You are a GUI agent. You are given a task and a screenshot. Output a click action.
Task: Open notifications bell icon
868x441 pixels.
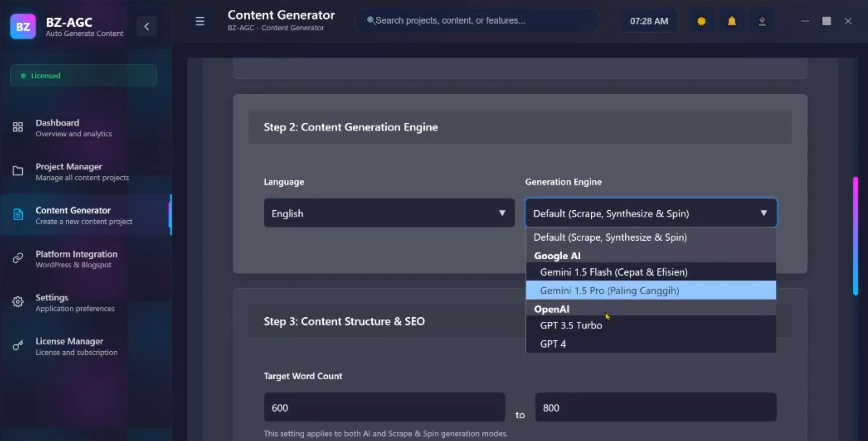731,21
